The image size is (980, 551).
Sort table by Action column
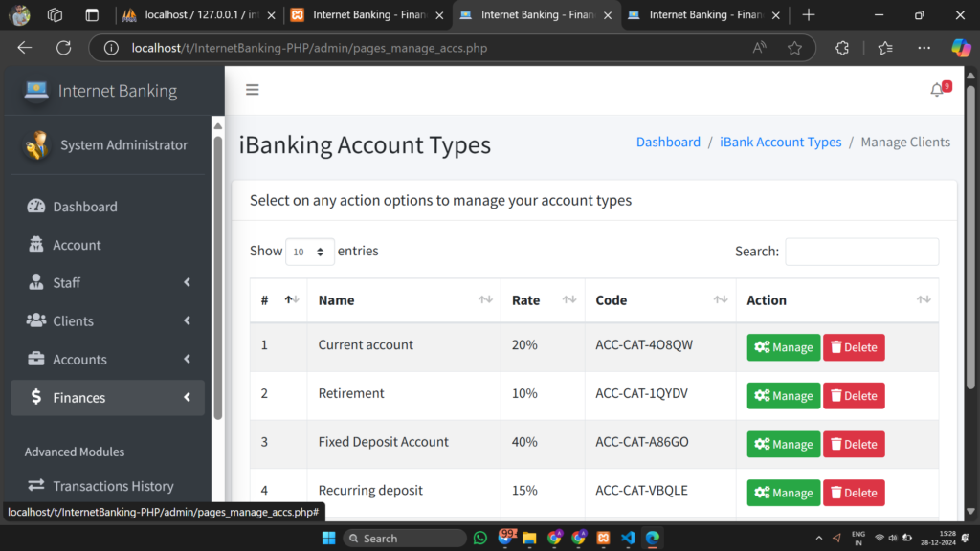(x=837, y=299)
